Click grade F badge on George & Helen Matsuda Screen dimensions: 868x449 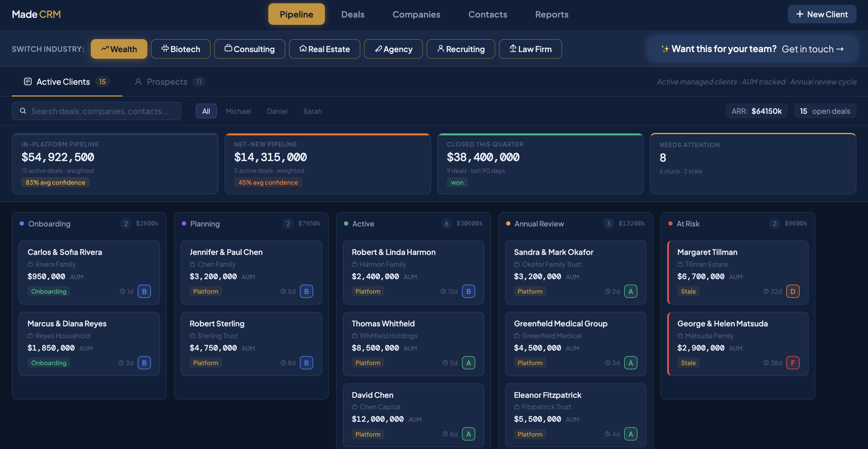[x=793, y=363]
